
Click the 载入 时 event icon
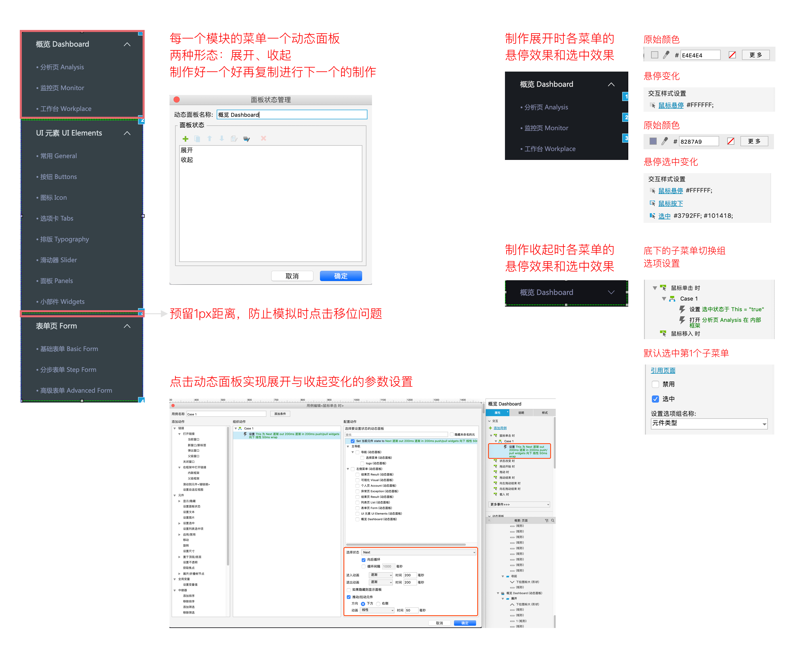tap(496, 494)
